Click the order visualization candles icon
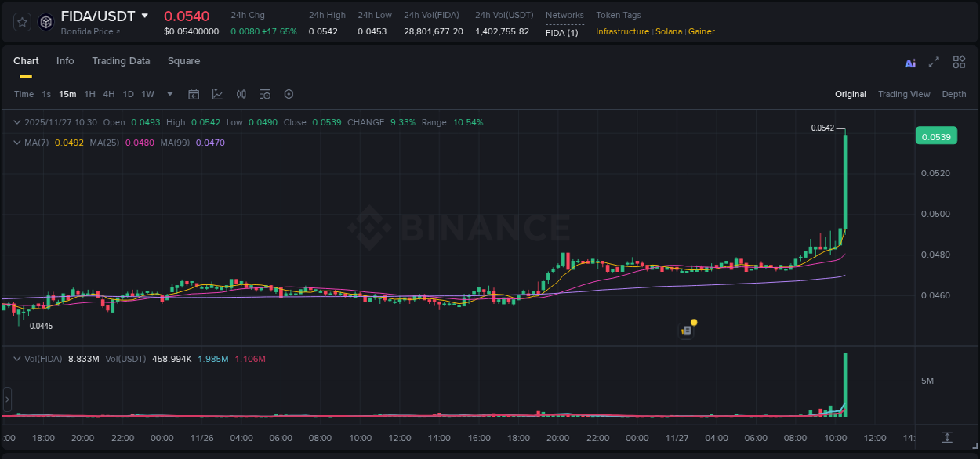This screenshot has height=459, width=980. [241, 94]
